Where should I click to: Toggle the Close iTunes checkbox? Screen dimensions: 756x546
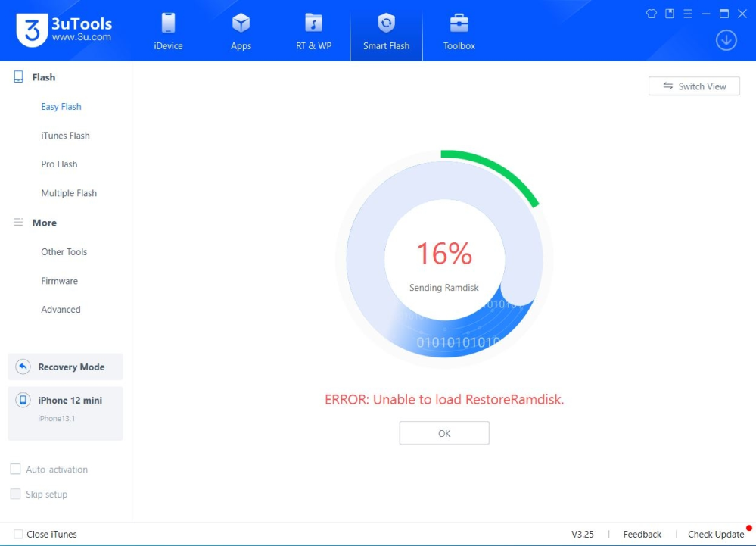18,534
